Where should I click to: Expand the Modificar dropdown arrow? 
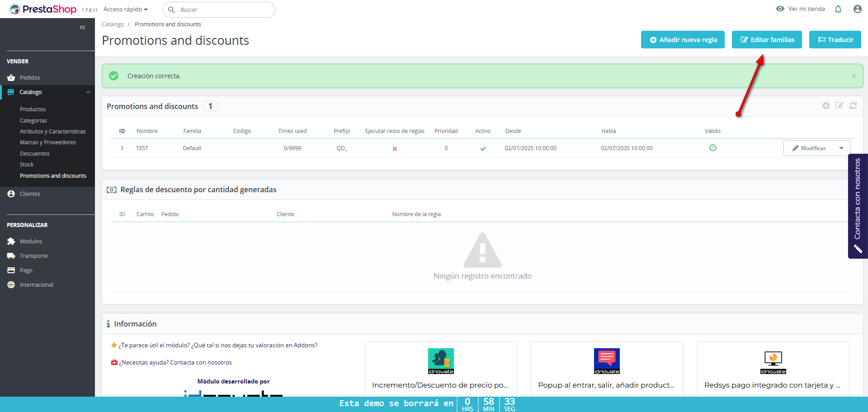(841, 148)
